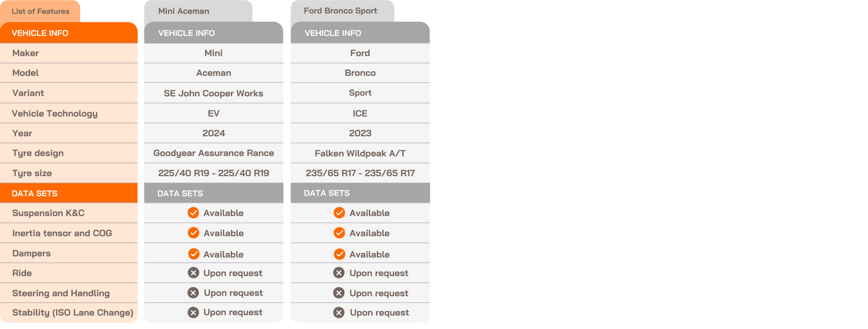868x329 pixels.
Task: Click the orange DATA SETS header
Action: 68,193
